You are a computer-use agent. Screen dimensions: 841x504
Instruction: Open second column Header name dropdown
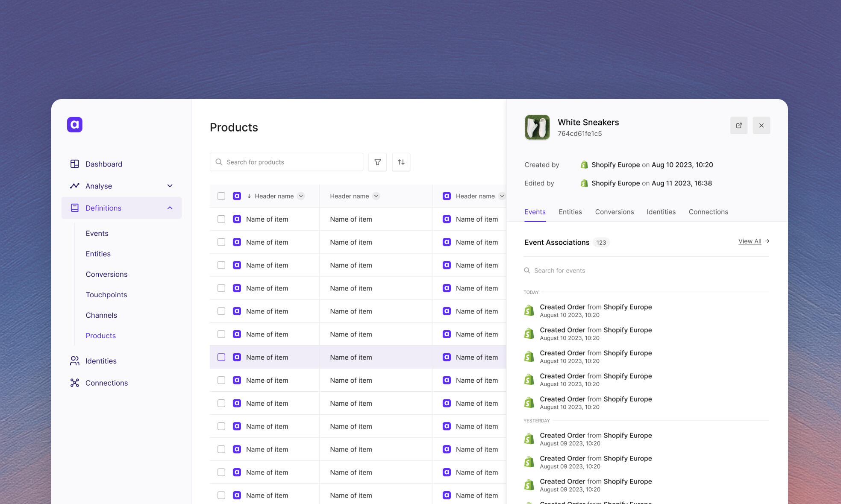[376, 196]
